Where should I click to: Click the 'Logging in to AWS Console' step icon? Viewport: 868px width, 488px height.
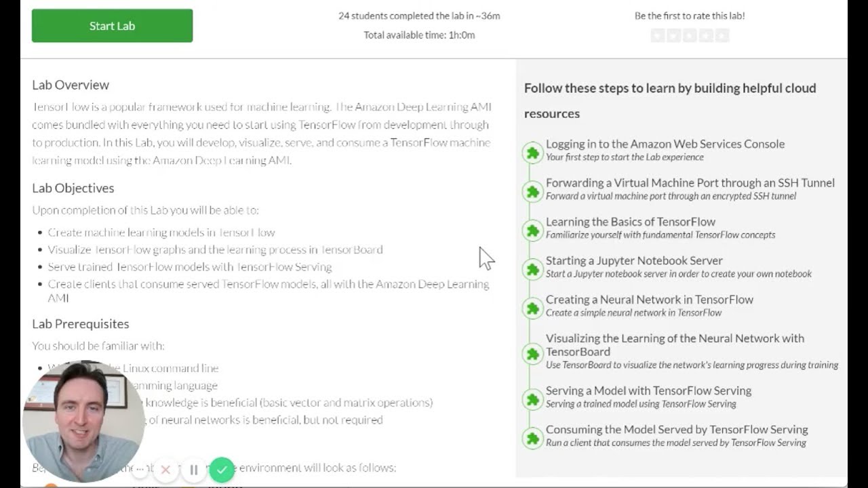[x=532, y=153]
